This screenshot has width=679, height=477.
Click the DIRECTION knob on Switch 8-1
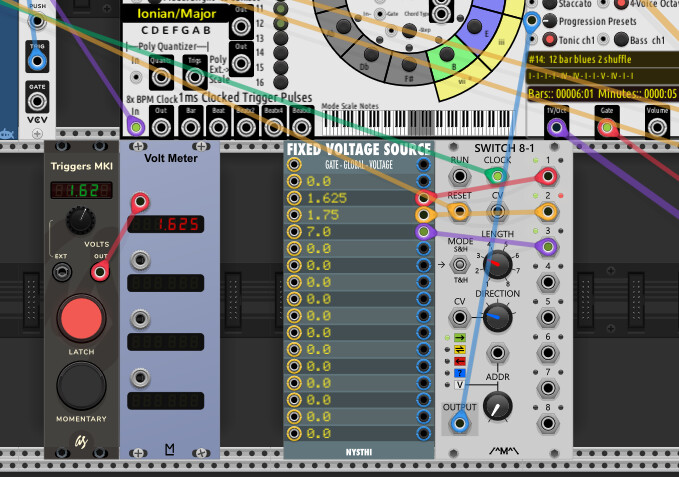(x=497, y=318)
